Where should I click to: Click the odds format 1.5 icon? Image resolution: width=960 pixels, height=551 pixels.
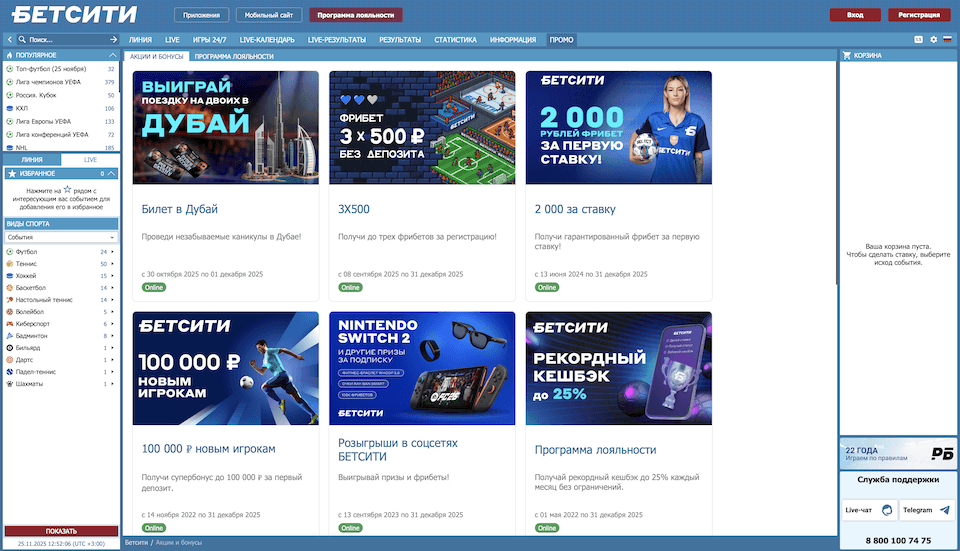click(x=918, y=39)
